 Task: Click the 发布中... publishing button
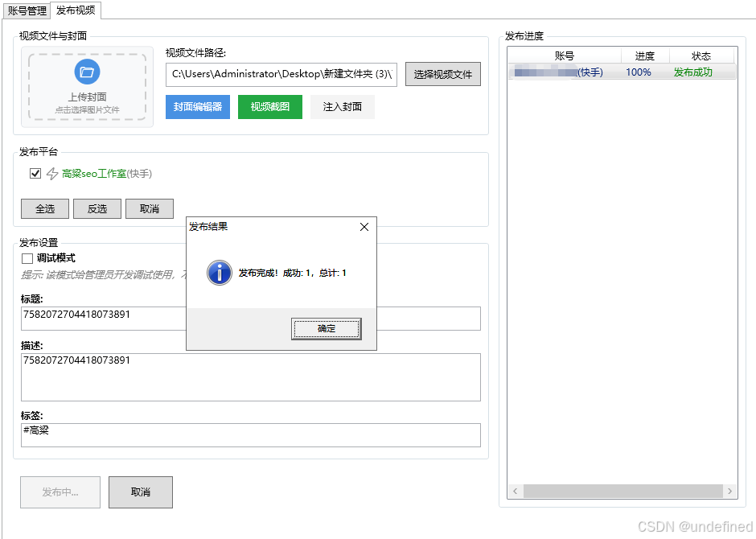click(60, 492)
